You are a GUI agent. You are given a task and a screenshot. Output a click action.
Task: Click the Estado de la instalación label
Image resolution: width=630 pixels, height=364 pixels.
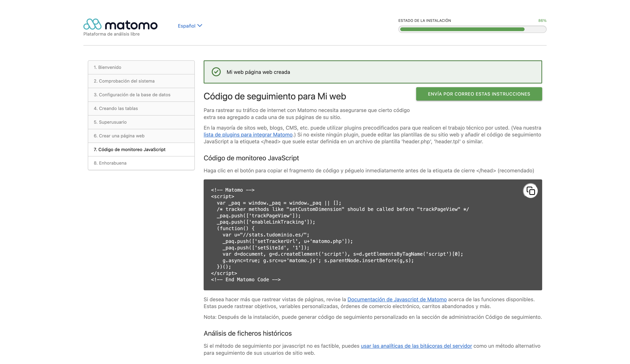(x=425, y=21)
